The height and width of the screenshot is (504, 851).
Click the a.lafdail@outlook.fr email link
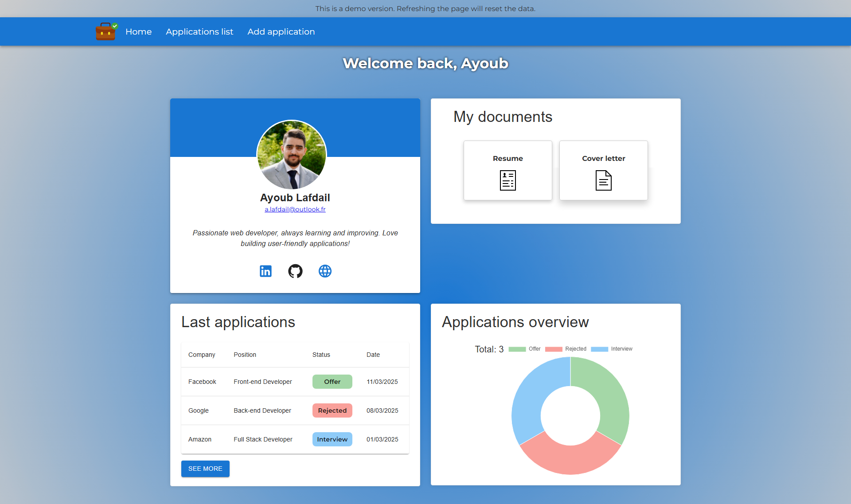[x=295, y=209]
